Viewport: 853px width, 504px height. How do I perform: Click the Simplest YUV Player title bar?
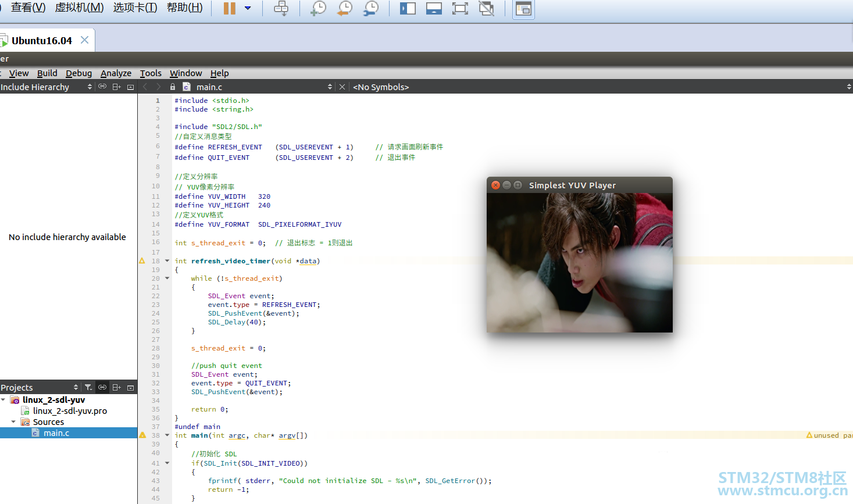[x=580, y=185]
